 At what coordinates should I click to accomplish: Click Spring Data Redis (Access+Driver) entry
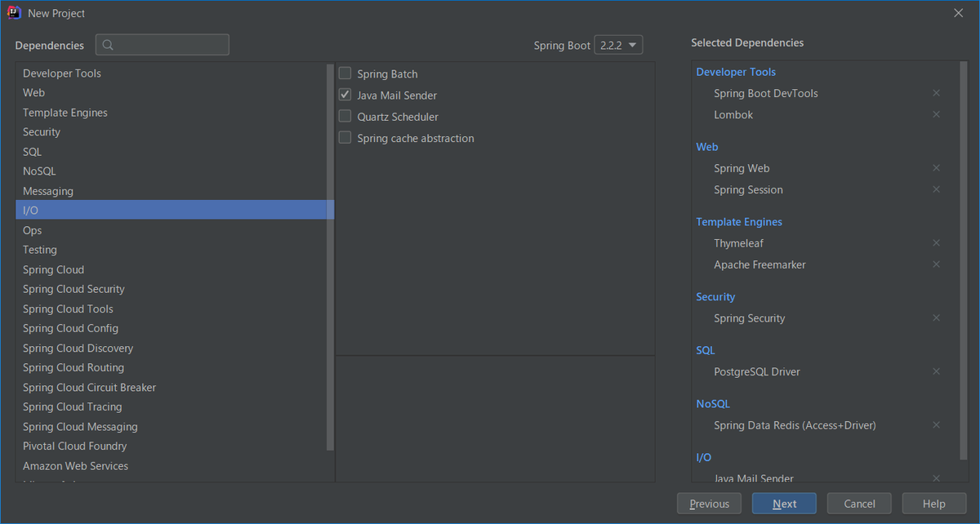pos(795,425)
